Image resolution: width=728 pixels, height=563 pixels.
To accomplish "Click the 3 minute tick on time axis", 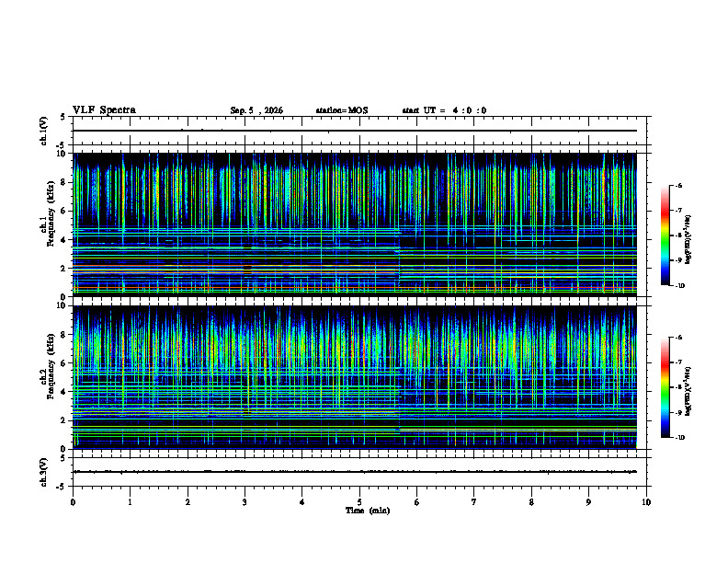I will click(x=245, y=502).
